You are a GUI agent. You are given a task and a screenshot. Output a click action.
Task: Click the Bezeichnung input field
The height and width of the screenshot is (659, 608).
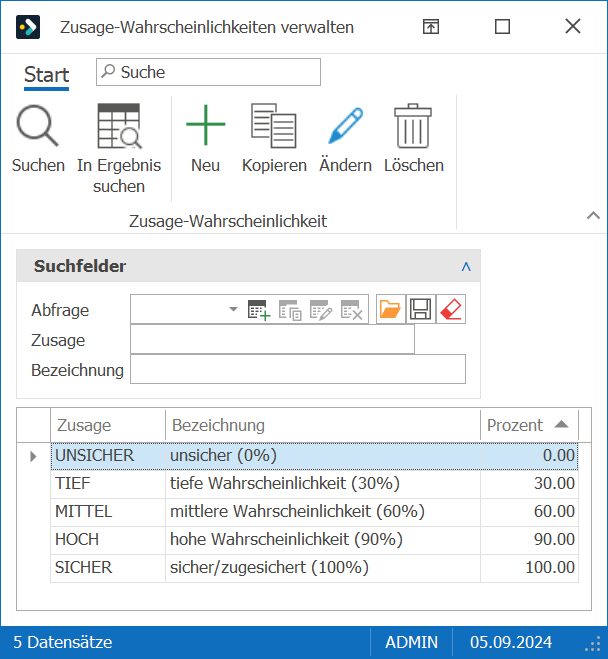(298, 369)
